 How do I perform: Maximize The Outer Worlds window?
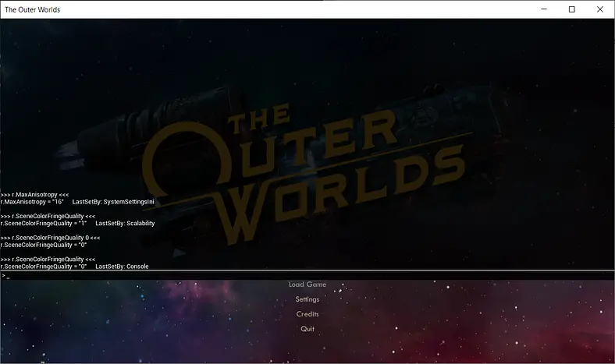click(572, 9)
